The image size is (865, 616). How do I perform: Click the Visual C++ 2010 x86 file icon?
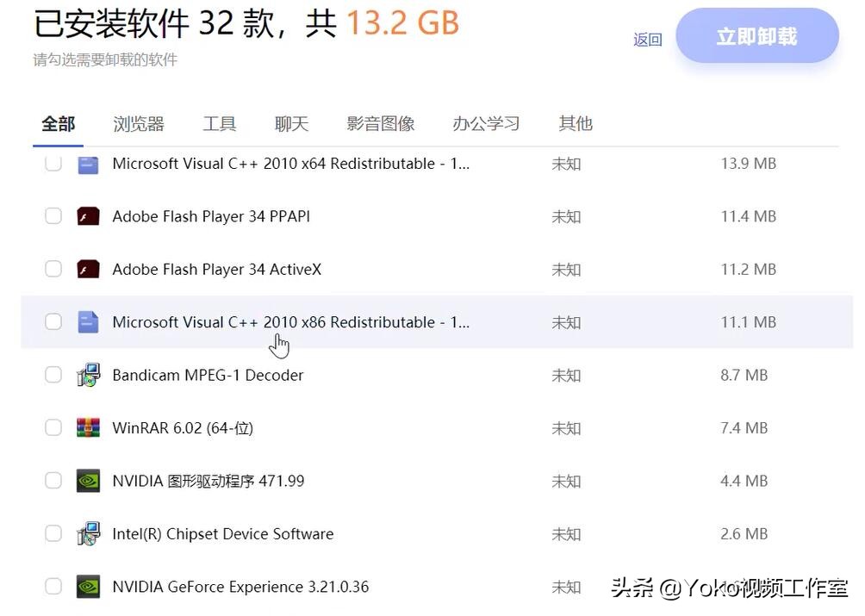pos(88,322)
